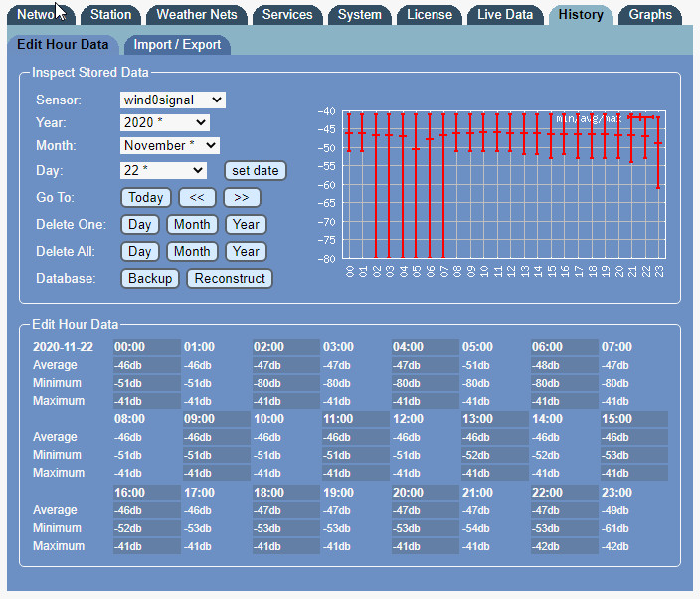Screen dimensions: 700x599
Task: Click the 12:00 hour column header
Action: pos(426,419)
